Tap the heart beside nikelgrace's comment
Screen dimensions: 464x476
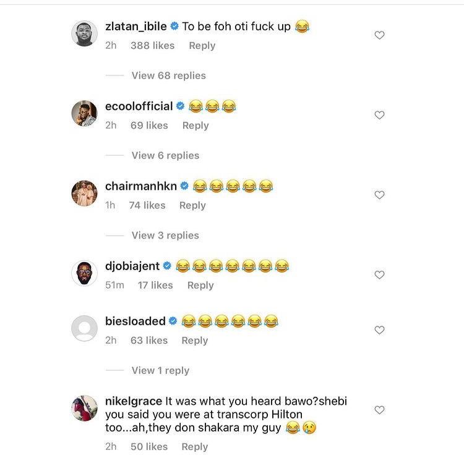(x=380, y=410)
